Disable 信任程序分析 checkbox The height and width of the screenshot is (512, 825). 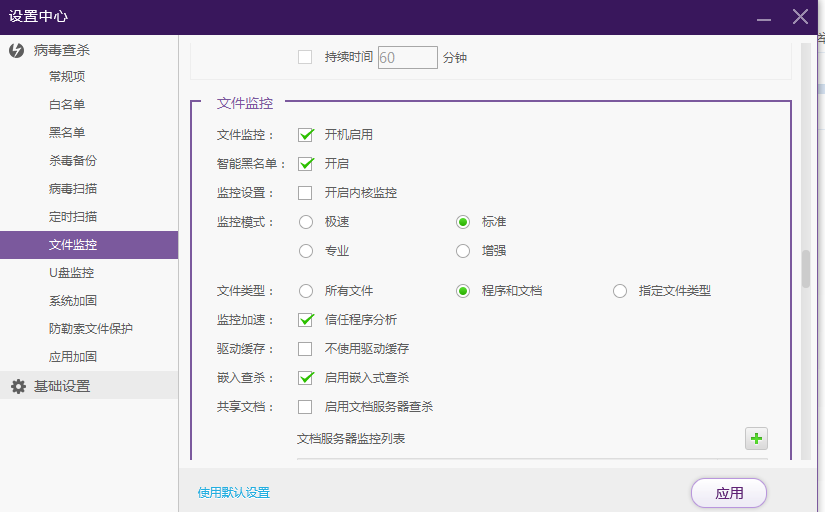coord(306,320)
